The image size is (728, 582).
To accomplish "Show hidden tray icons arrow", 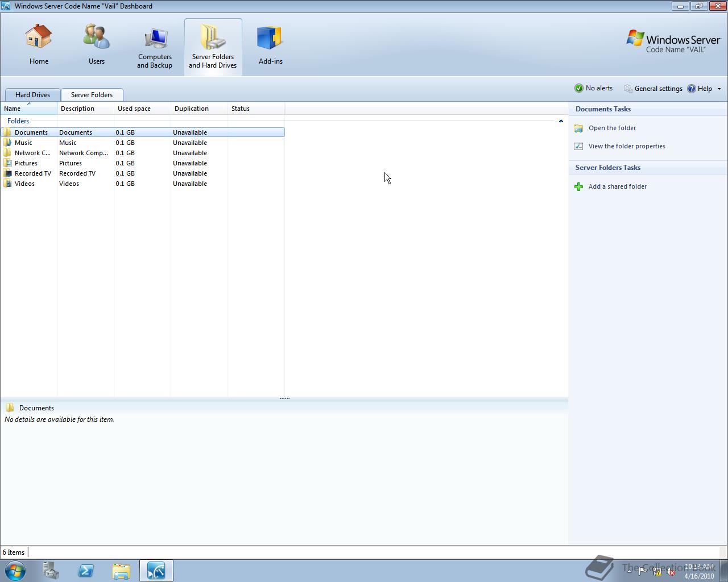I will click(629, 572).
